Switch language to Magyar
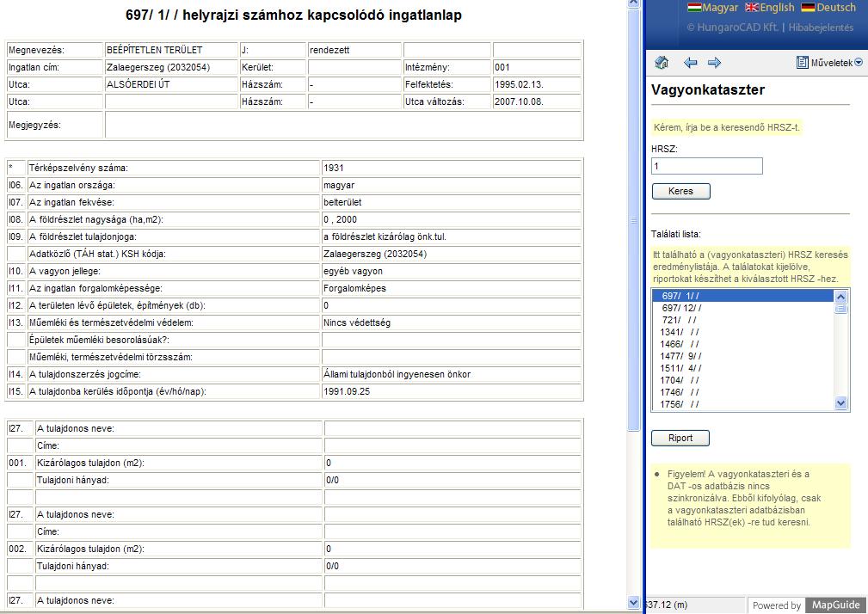 (713, 7)
